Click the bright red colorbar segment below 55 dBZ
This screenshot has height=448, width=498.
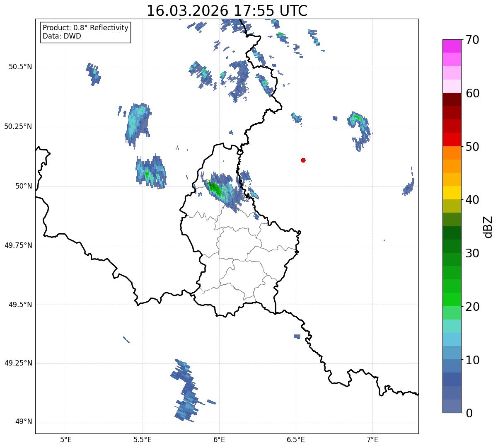452,139
